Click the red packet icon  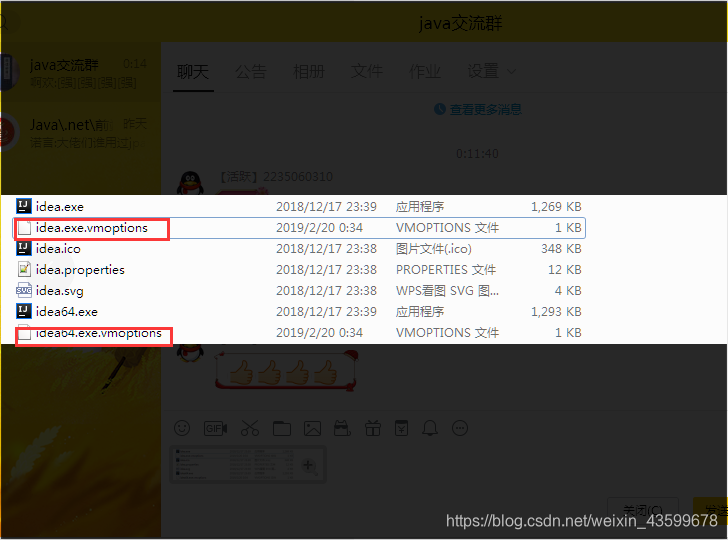pos(402,428)
